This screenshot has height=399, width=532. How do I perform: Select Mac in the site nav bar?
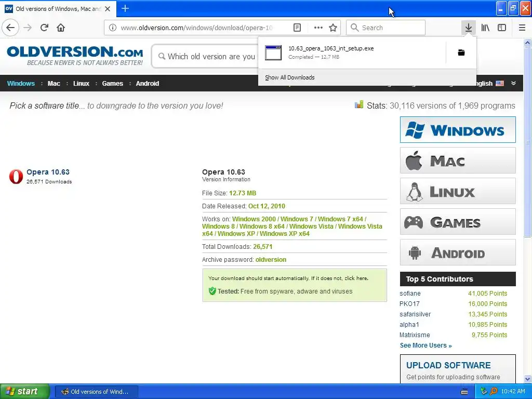pos(54,83)
